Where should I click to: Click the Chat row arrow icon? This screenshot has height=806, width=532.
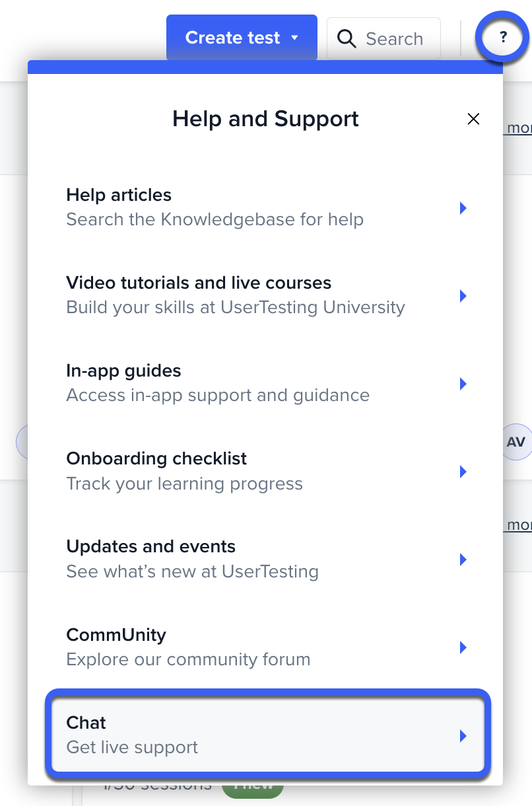463,736
